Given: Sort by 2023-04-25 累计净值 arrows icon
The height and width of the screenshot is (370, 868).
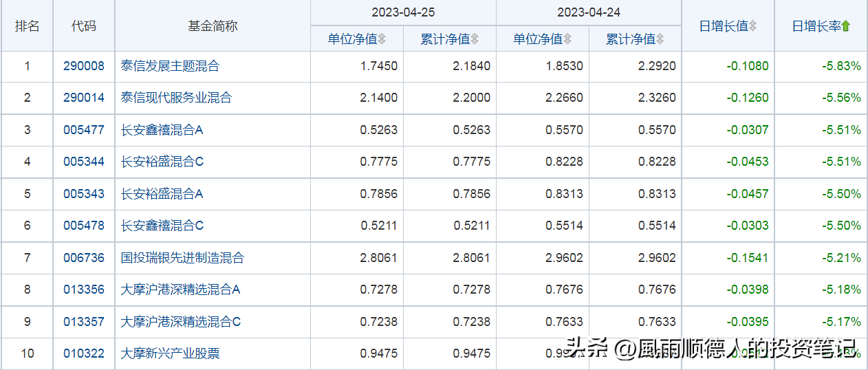Looking at the screenshot, I should tap(475, 40).
